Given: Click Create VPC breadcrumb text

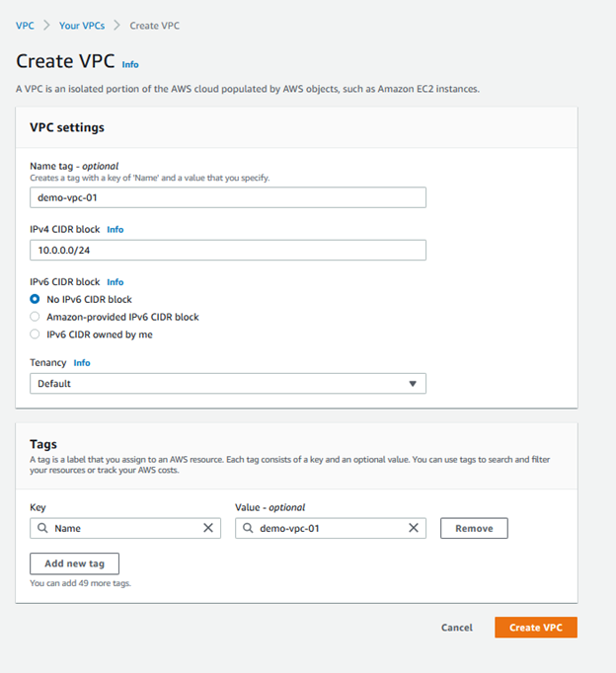Looking at the screenshot, I should [155, 26].
